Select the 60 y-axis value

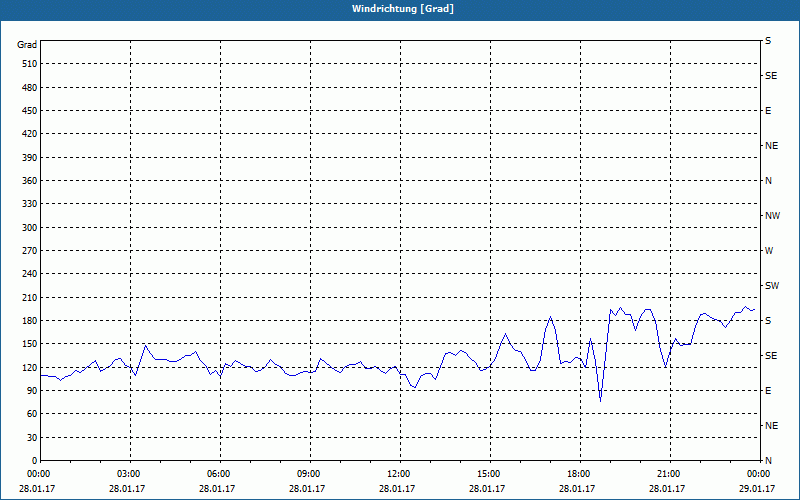click(32, 414)
